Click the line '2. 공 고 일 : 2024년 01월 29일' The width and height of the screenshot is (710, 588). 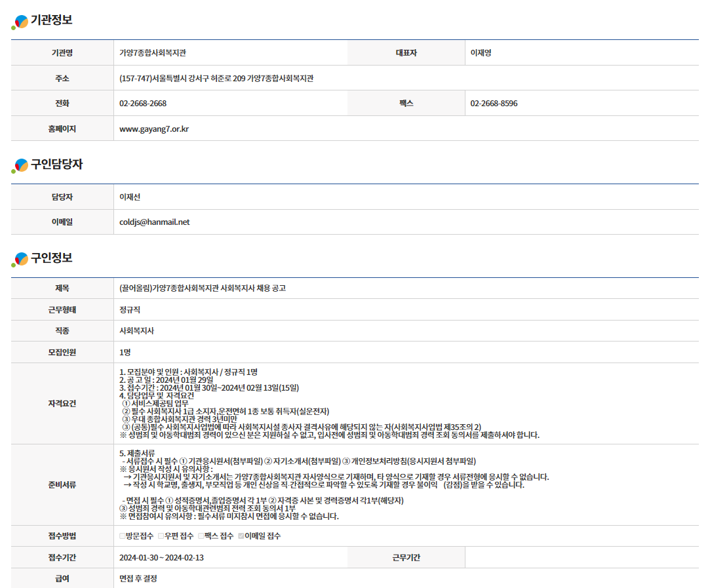coord(166,380)
